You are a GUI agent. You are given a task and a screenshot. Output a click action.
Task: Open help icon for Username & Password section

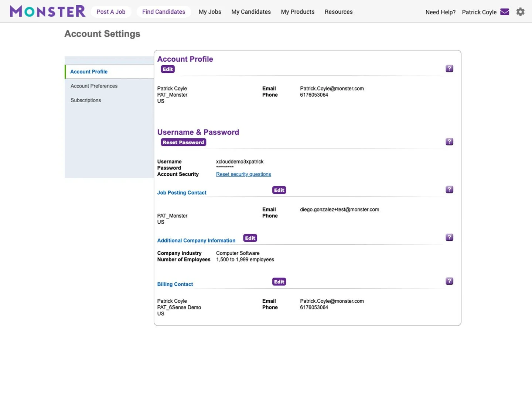pyautogui.click(x=449, y=142)
